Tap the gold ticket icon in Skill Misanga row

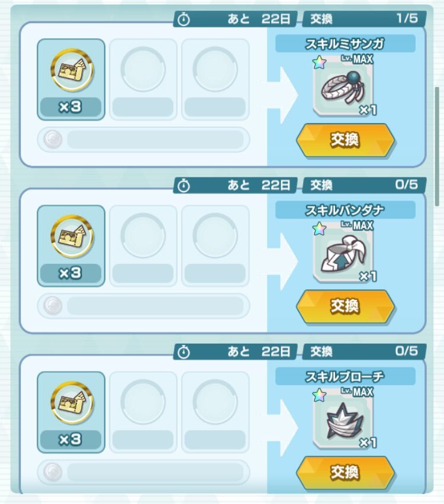tap(72, 70)
